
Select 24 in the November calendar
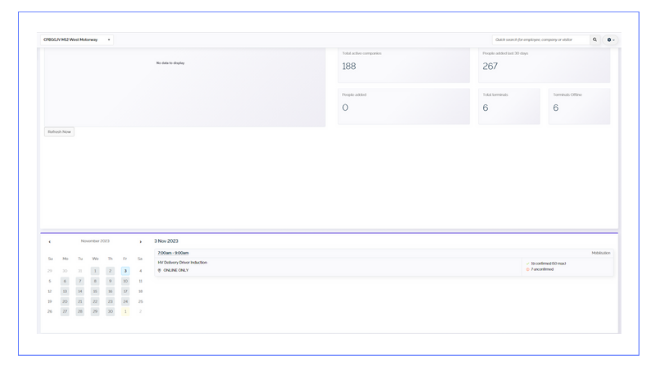point(125,301)
